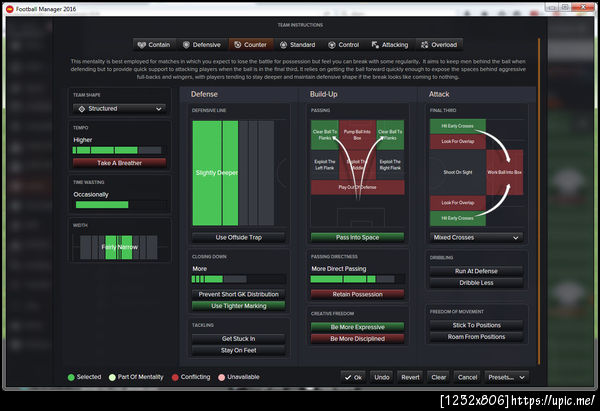Image resolution: width=600 pixels, height=411 pixels.
Task: Select the Overload mentality tab
Action: tap(439, 45)
